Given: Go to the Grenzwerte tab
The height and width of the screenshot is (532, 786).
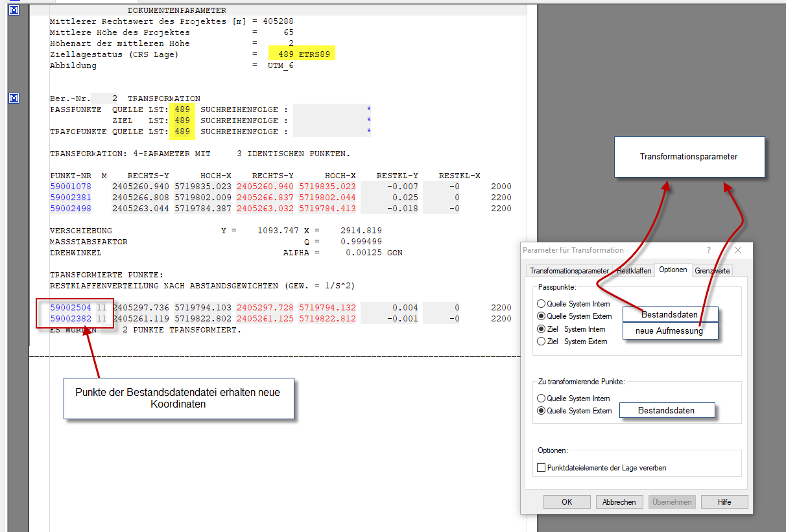Looking at the screenshot, I should (x=713, y=271).
